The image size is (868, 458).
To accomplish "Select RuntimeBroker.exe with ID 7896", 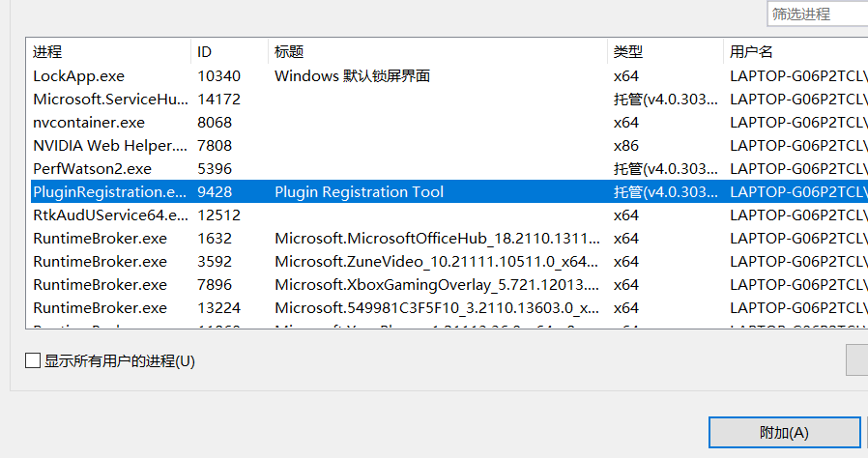I will click(x=449, y=285).
